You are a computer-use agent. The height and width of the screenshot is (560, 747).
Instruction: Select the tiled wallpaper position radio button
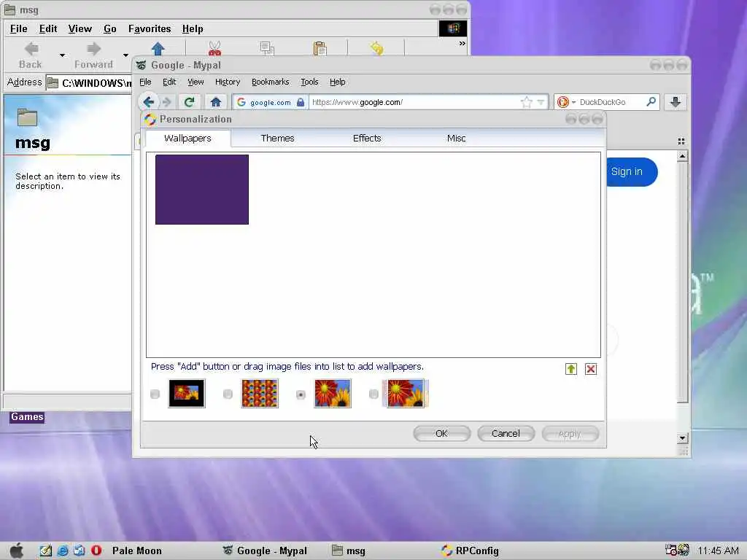point(228,394)
